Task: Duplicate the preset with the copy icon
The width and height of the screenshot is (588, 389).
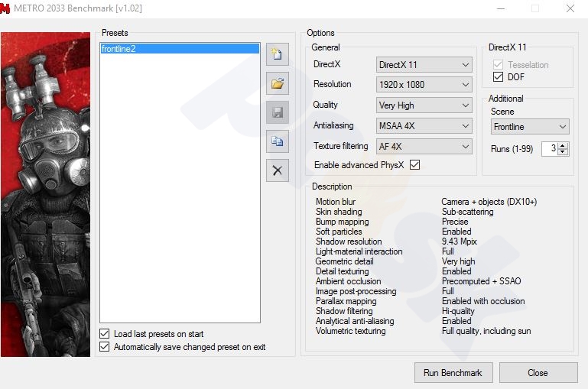Action: (278, 141)
